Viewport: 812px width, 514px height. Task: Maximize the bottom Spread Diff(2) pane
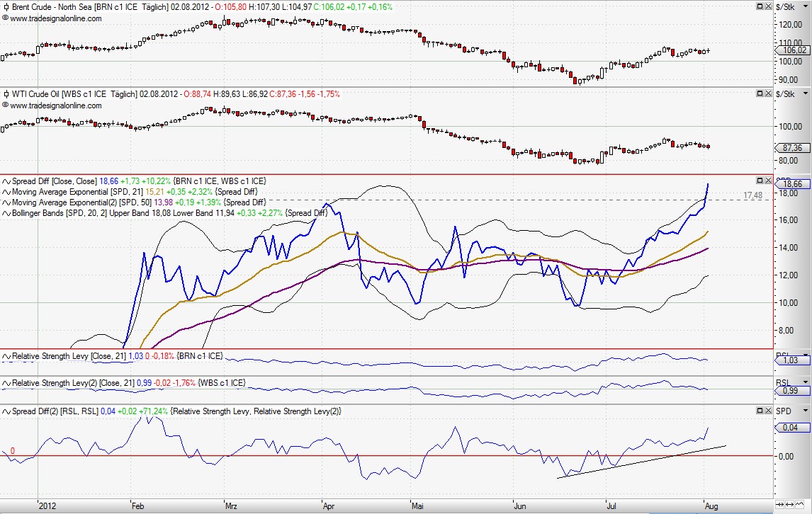point(760,411)
